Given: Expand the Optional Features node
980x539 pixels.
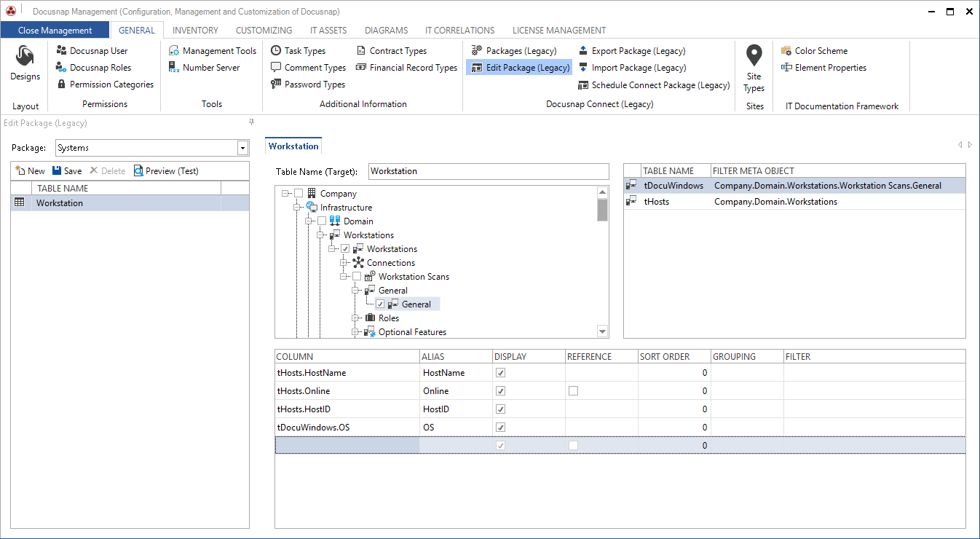Looking at the screenshot, I should [x=356, y=332].
